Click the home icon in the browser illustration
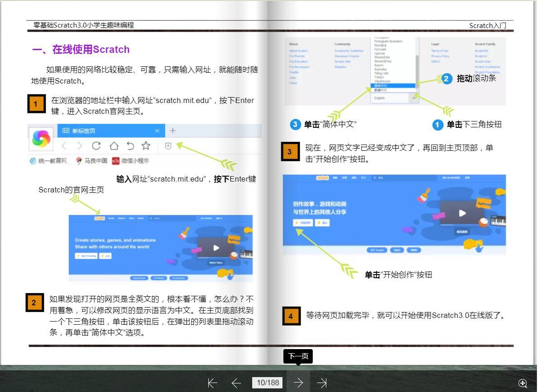Viewport: 555px width, 392px height. click(x=113, y=145)
